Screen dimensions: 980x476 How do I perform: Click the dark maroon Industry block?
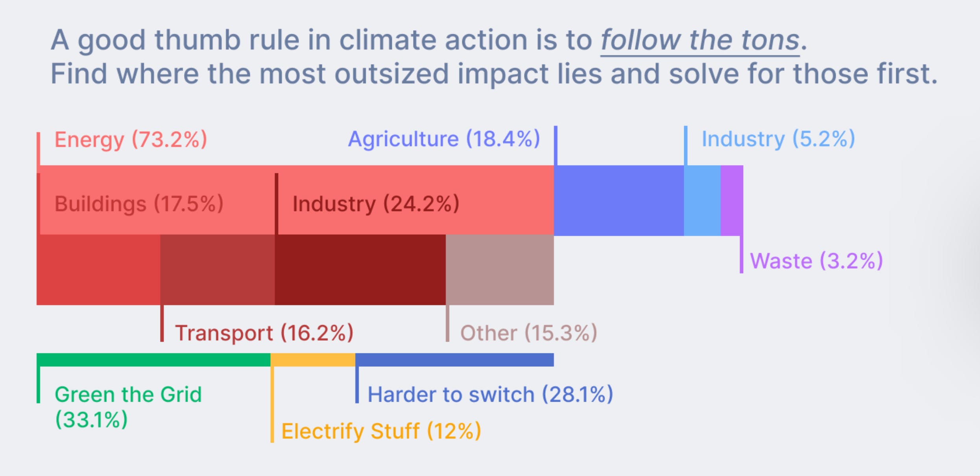point(360,270)
